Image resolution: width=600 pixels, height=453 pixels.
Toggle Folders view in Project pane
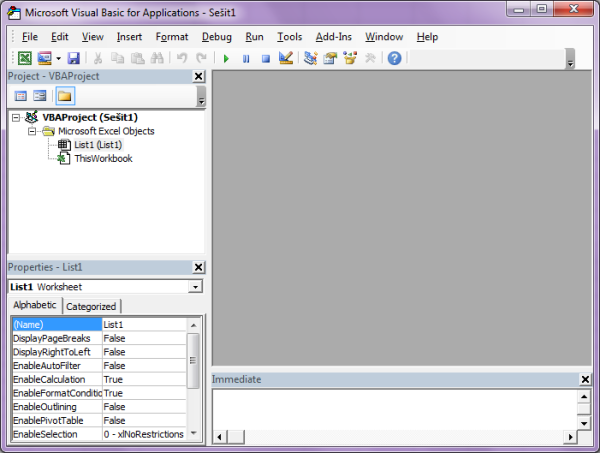(x=65, y=96)
